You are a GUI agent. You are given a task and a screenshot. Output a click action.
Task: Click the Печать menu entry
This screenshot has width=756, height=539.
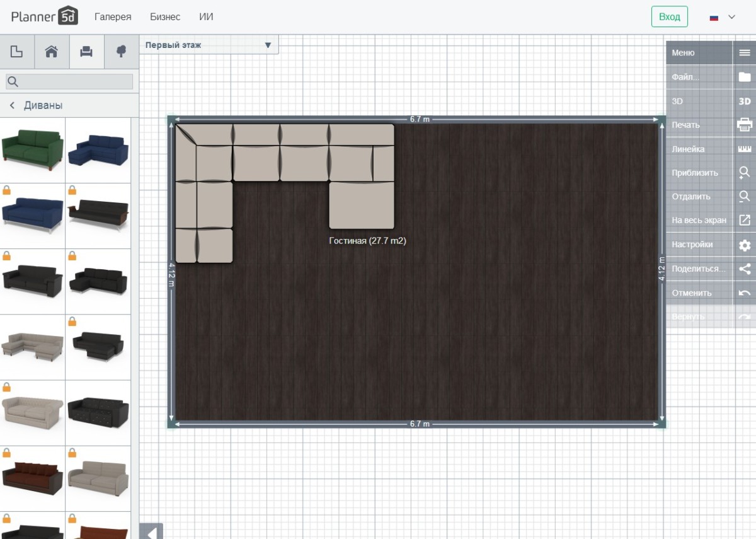click(685, 125)
